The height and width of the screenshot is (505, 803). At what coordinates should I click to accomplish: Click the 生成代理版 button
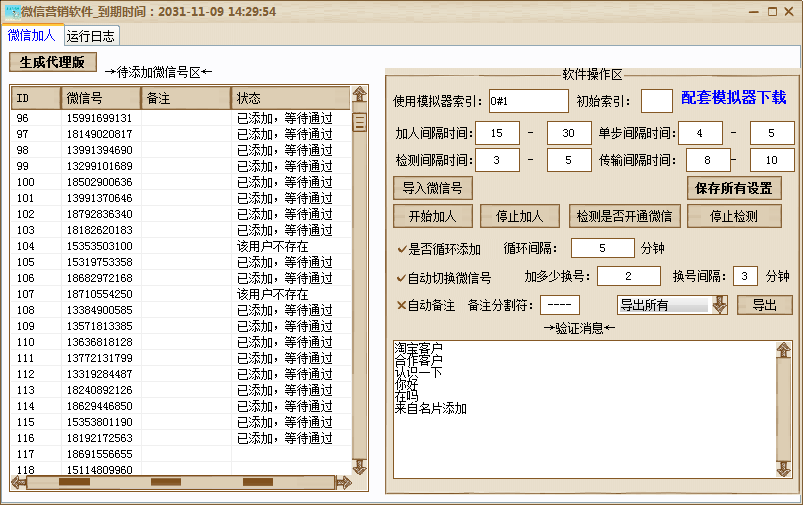pos(52,62)
